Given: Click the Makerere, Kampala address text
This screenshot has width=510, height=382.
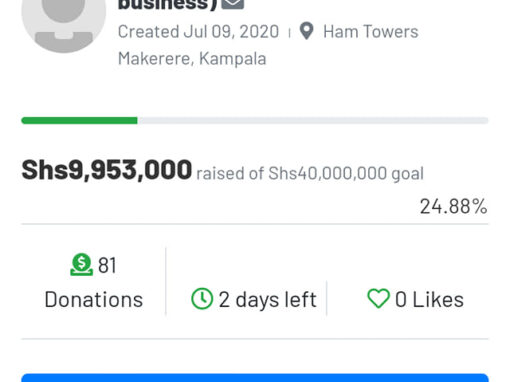Looking at the screenshot, I should point(192,59).
